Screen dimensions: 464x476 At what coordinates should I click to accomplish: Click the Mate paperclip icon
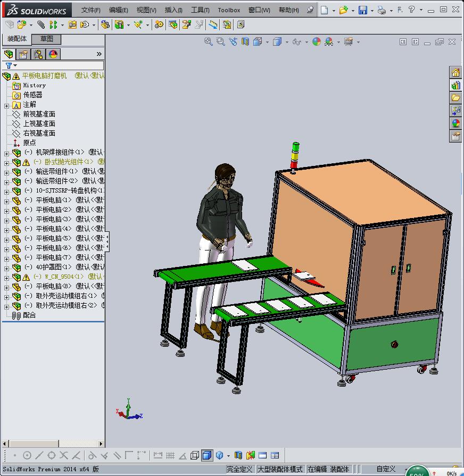[x=40, y=24]
